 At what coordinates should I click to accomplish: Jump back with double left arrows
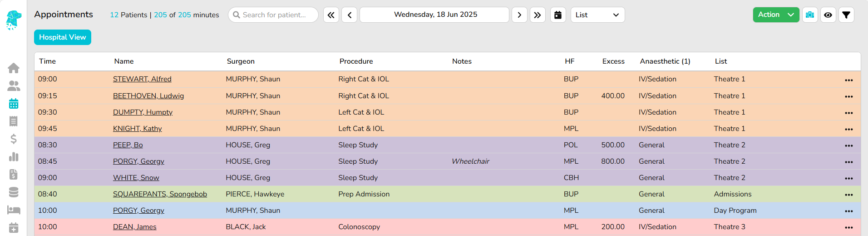(x=331, y=15)
